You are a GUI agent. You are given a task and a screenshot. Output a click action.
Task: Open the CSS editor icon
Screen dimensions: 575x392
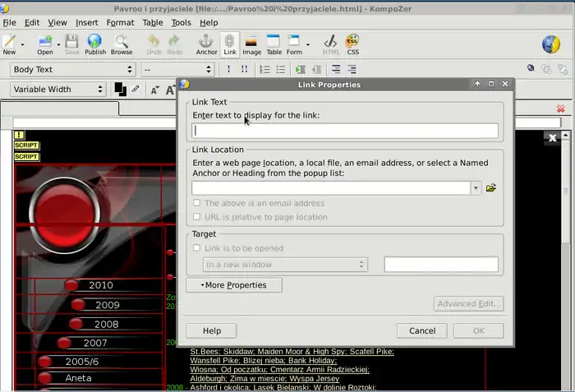click(352, 43)
